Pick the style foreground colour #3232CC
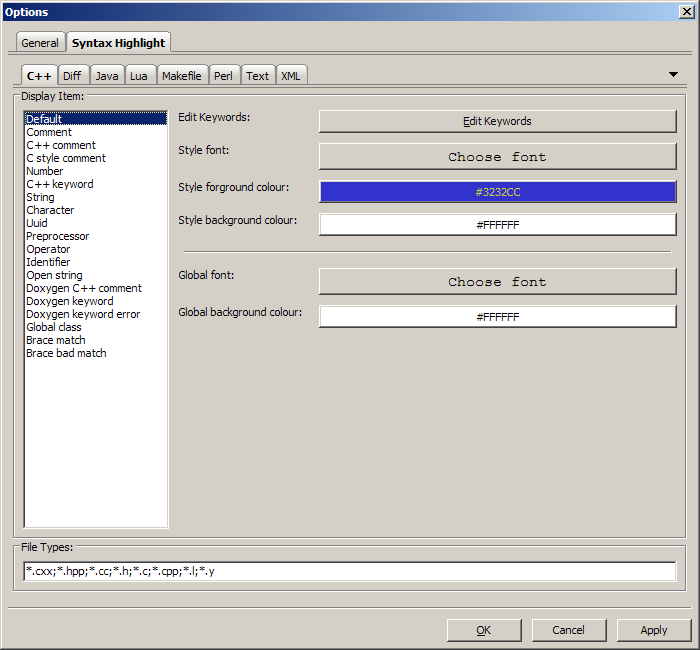Viewport: 700px width, 650px height. click(x=497, y=192)
